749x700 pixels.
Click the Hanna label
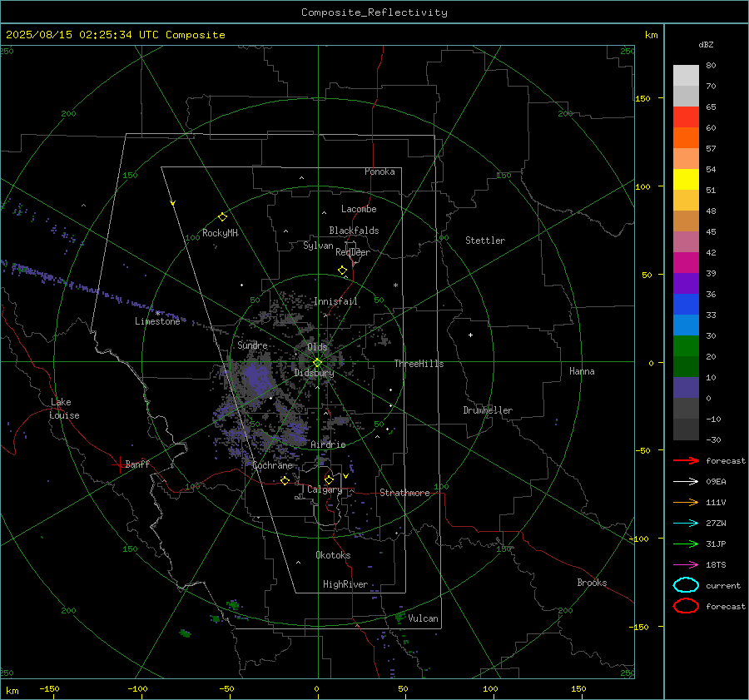point(582,371)
